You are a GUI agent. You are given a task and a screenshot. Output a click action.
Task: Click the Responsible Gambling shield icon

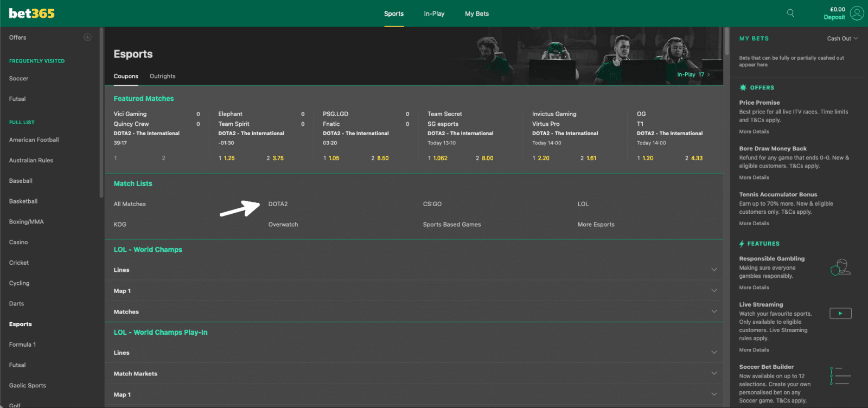click(x=840, y=267)
